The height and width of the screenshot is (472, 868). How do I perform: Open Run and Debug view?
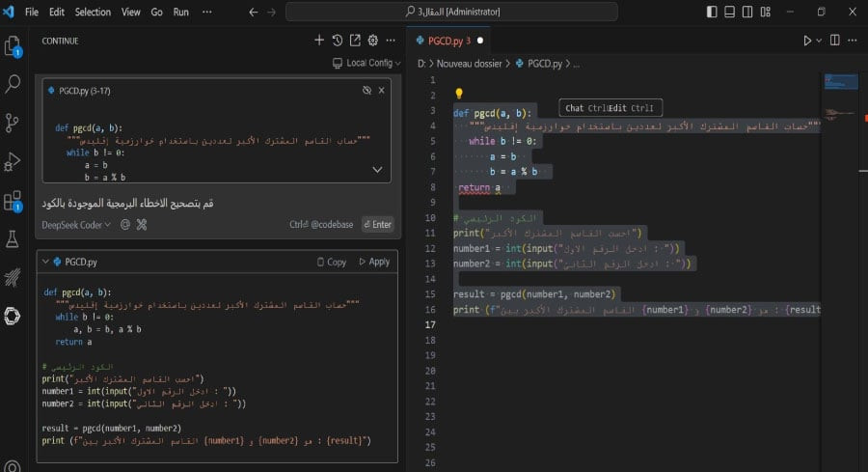pyautogui.click(x=13, y=162)
